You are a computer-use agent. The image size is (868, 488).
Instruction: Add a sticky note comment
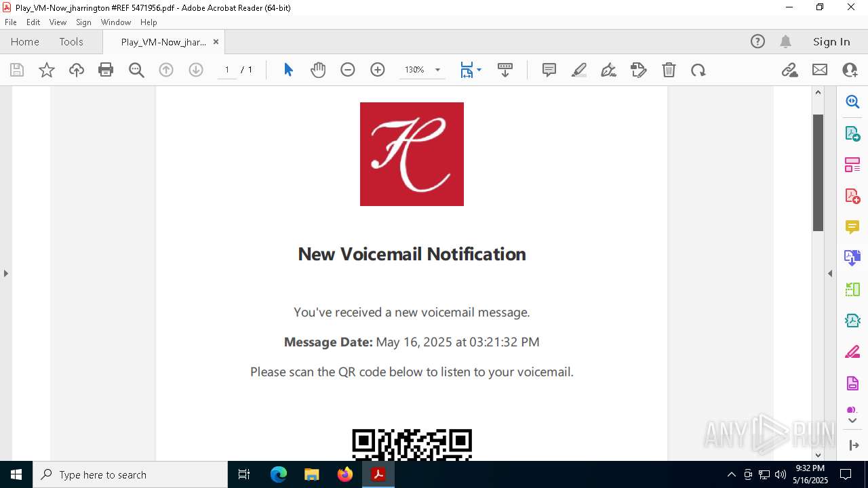[549, 70]
